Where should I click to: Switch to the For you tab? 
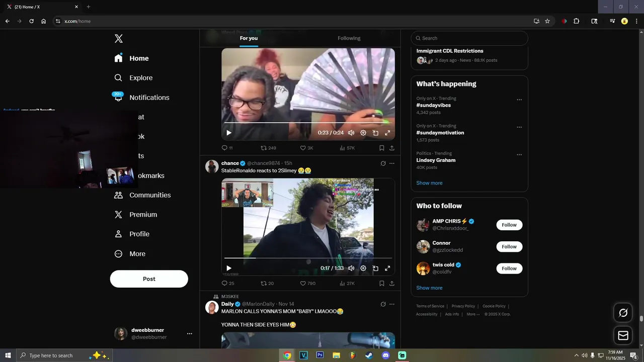coord(249,38)
